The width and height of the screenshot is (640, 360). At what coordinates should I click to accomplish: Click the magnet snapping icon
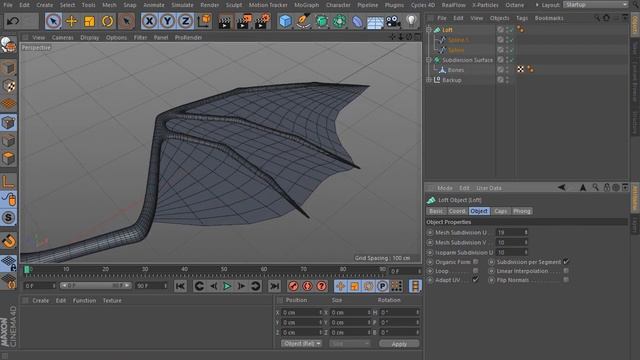[x=8, y=240]
